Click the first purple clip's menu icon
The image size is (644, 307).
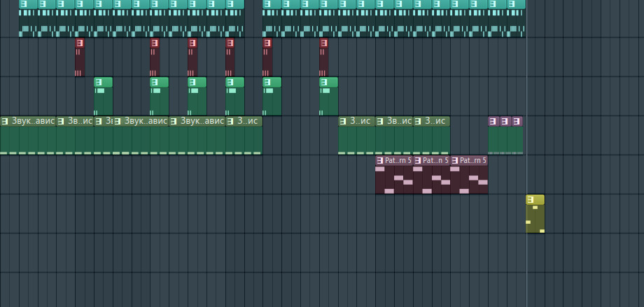(x=493, y=122)
